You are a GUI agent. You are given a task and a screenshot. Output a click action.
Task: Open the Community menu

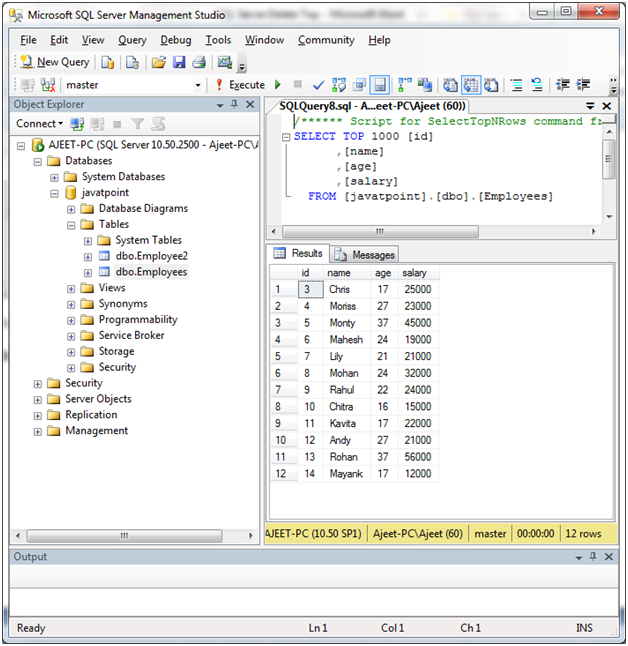(x=326, y=40)
